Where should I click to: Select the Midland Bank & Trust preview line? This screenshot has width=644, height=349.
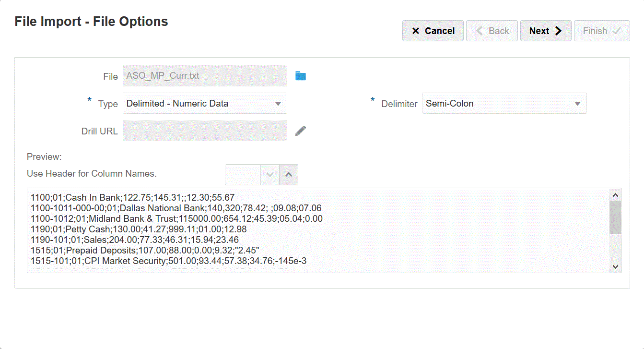click(x=176, y=218)
